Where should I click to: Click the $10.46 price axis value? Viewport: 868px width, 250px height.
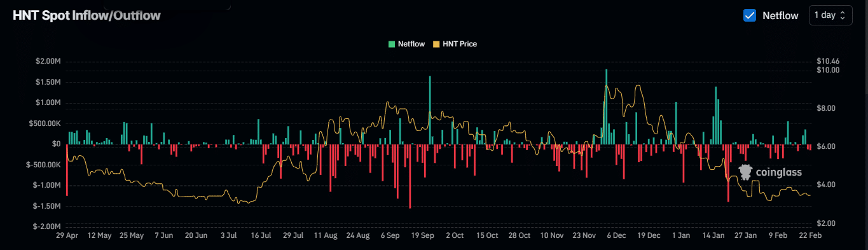(x=829, y=61)
